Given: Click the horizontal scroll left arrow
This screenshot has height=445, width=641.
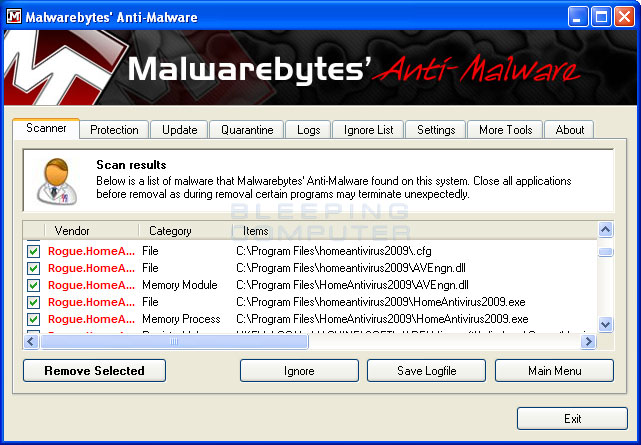Looking at the screenshot, I should point(31,341).
